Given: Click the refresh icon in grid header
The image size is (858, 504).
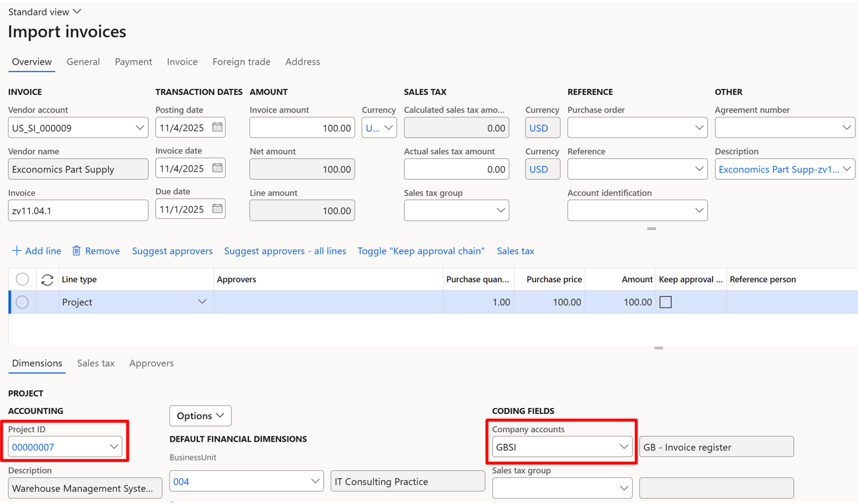Looking at the screenshot, I should coord(47,279).
